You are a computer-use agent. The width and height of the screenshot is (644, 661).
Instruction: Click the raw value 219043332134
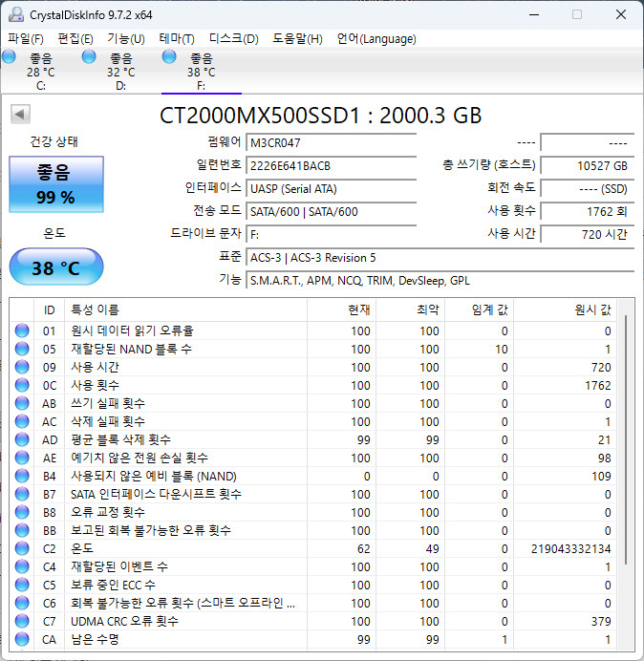tap(570, 549)
